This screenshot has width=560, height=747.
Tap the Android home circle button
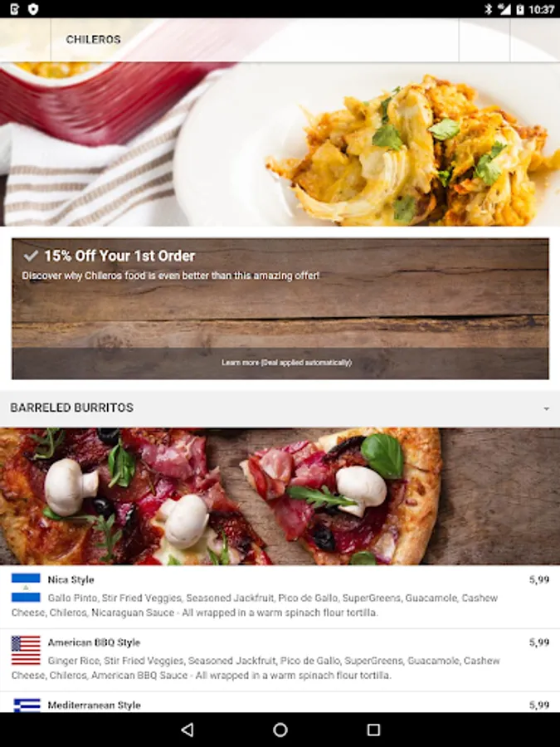click(x=280, y=730)
